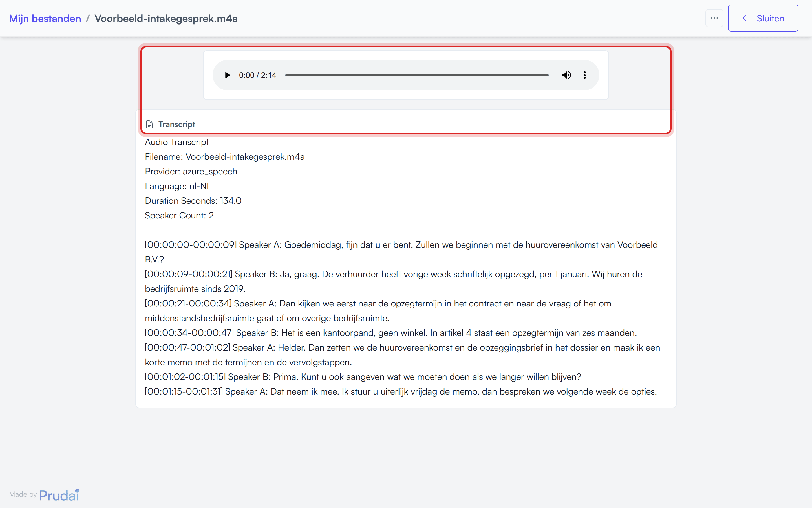Click the 0:00 / 2:14 time display
The height and width of the screenshot is (508, 812).
click(x=257, y=75)
